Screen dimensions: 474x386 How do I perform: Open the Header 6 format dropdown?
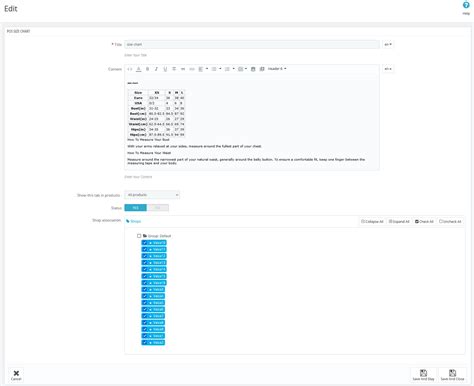pyautogui.click(x=277, y=69)
